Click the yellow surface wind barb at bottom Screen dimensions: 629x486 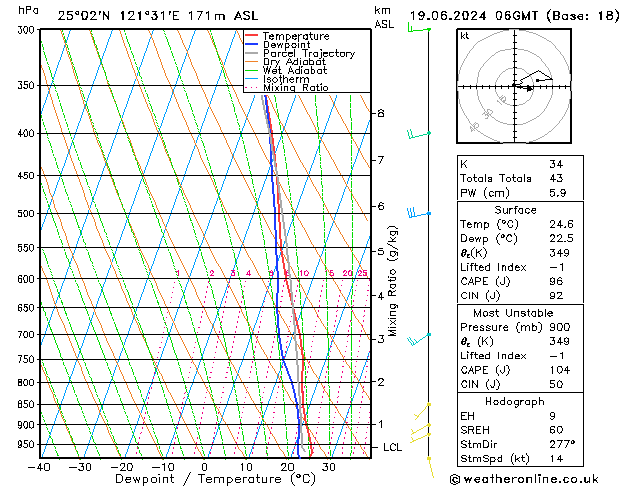(431, 467)
